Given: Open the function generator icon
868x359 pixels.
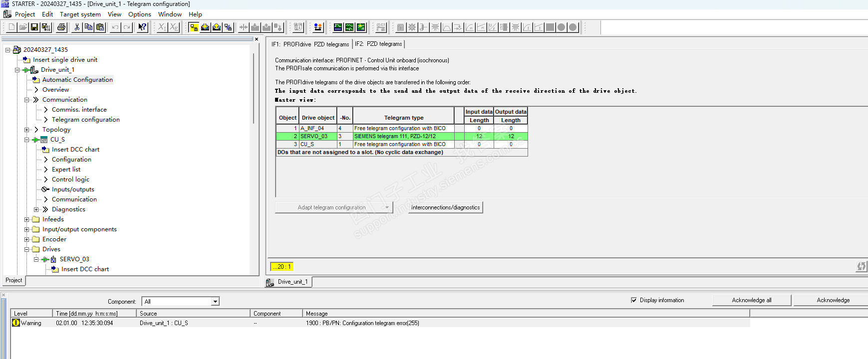Looking at the screenshot, I should click(x=349, y=27).
